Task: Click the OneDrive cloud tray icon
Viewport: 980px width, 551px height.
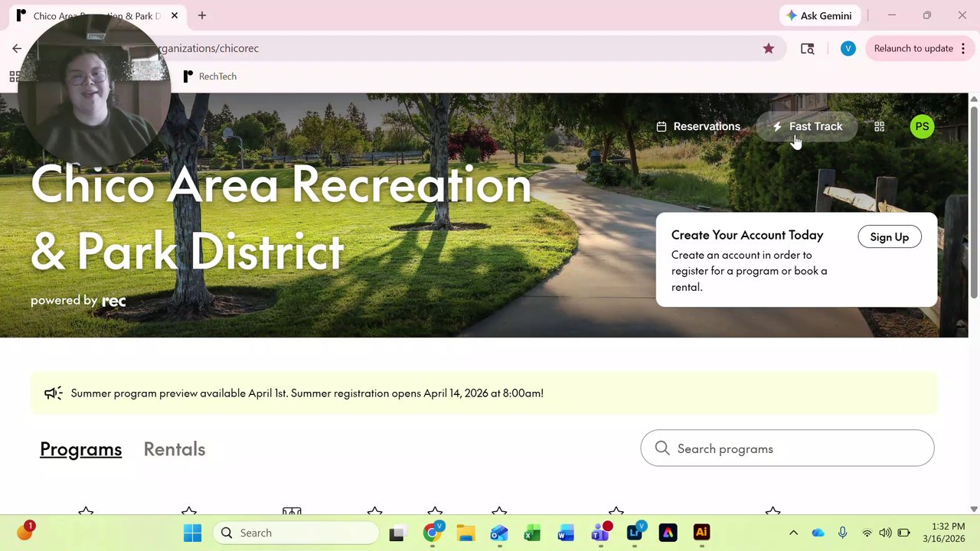Action: (x=818, y=533)
